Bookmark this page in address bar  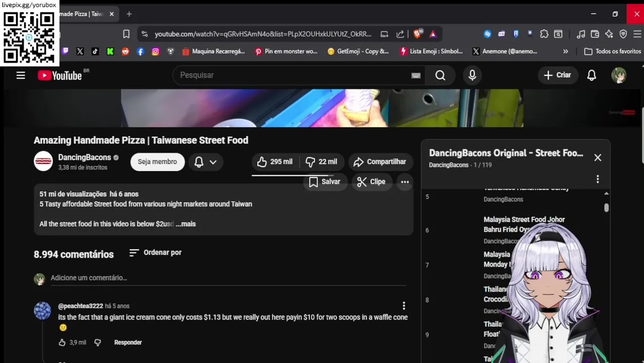(x=126, y=34)
